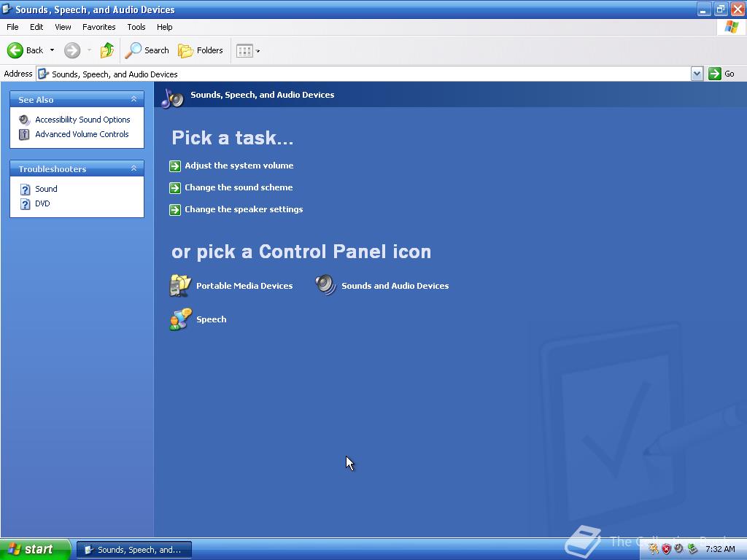Open Portable Media Devices text link
This screenshot has height=560, width=747.
[x=244, y=286]
